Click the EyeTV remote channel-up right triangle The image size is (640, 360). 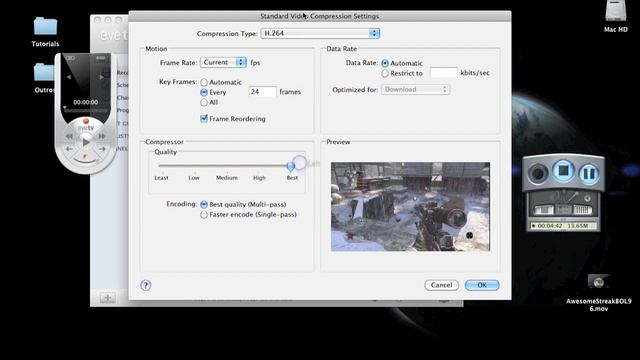[x=101, y=77]
